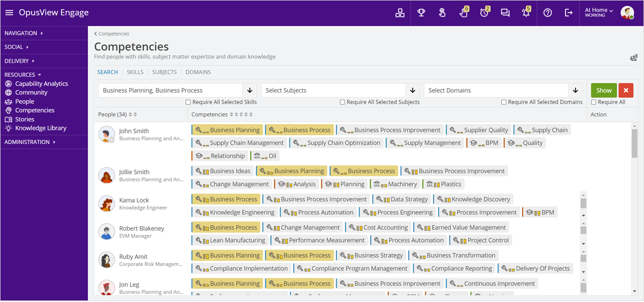Enable Require All Selected Skills checkbox

coord(188,102)
